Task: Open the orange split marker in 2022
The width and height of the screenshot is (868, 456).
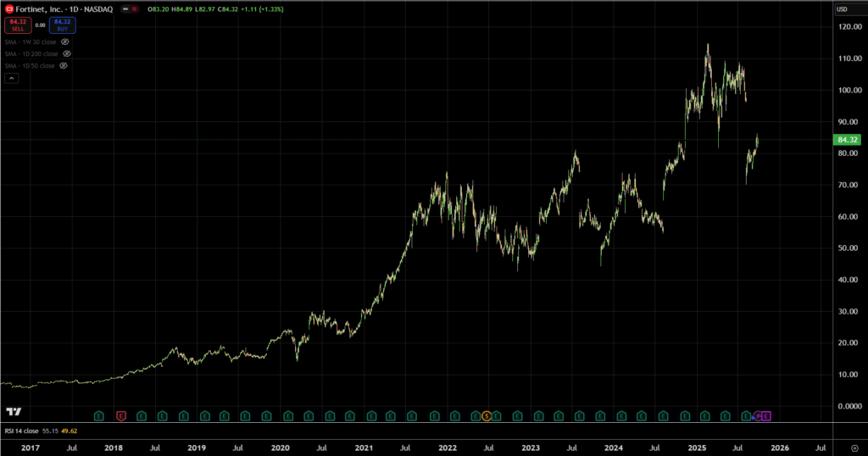Action: click(x=486, y=415)
